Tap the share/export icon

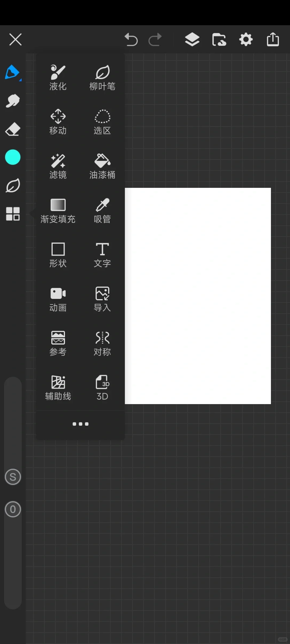point(273,39)
